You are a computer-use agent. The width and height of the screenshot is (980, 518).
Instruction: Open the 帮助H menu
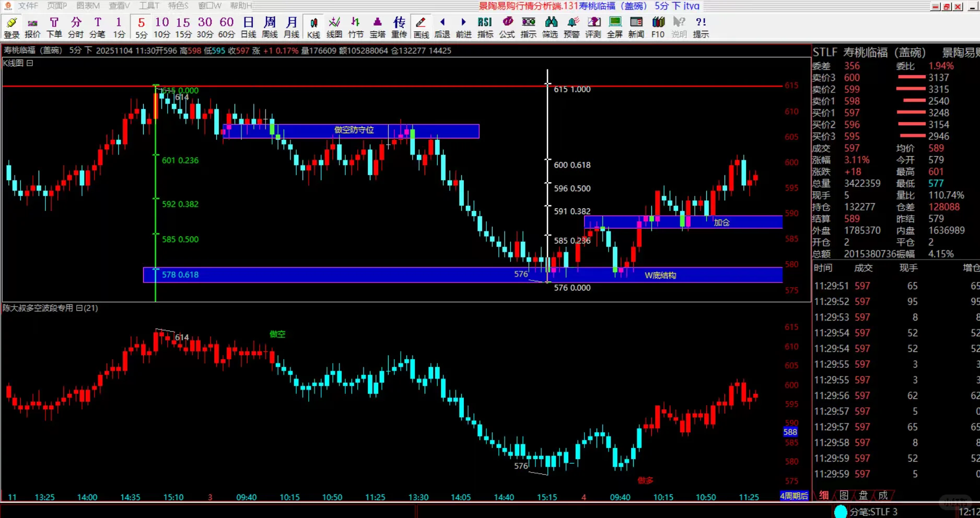(241, 6)
